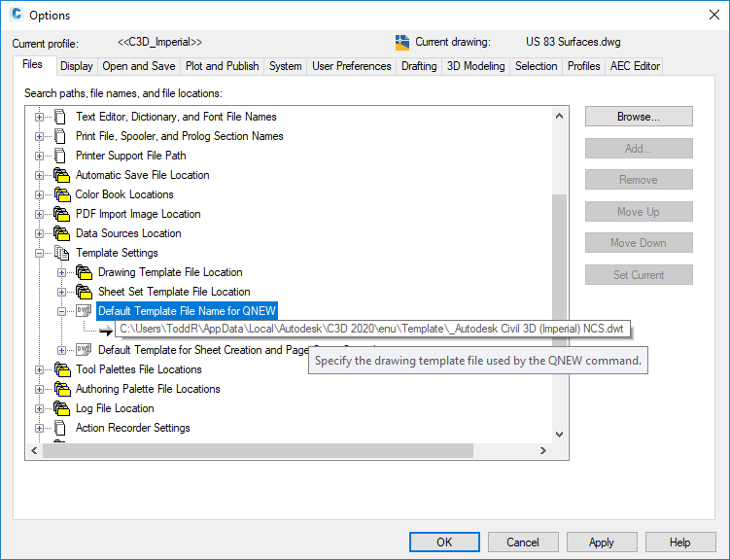Open Help for the Options dialog
The width and height of the screenshot is (730, 560).
pyautogui.click(x=680, y=542)
